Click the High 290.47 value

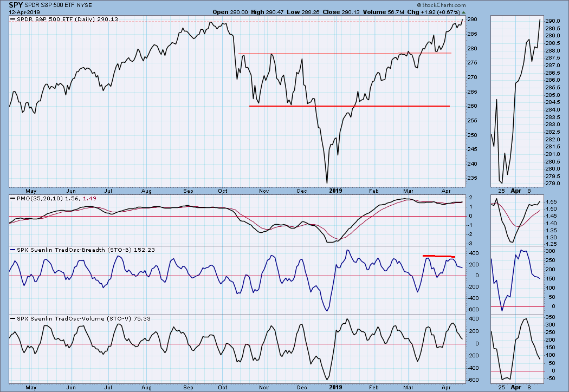click(x=267, y=12)
